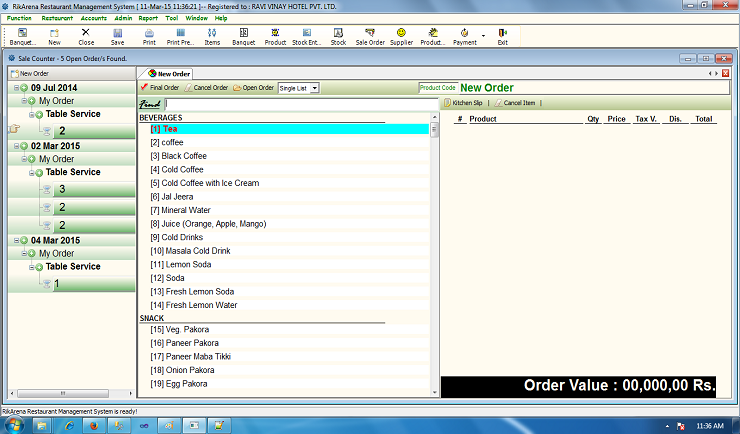The image size is (740, 434).
Task: Open the Items toolbar icon
Action: [x=212, y=36]
